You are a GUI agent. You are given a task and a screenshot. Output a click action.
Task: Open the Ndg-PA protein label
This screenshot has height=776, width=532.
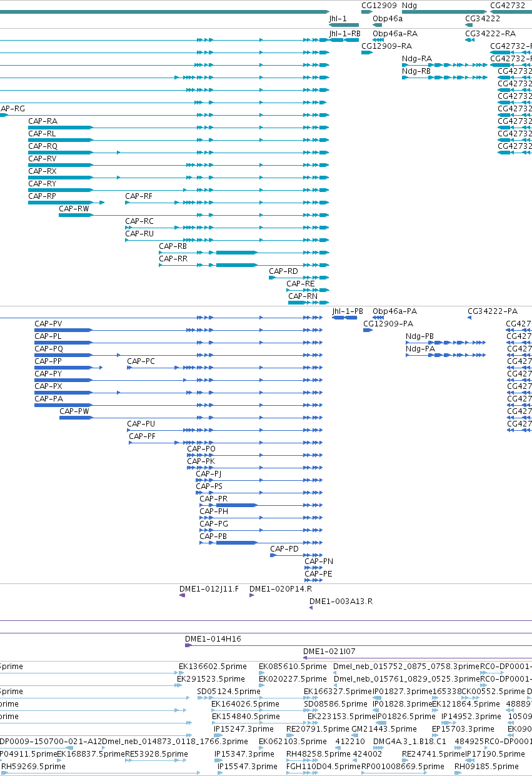coord(420,349)
